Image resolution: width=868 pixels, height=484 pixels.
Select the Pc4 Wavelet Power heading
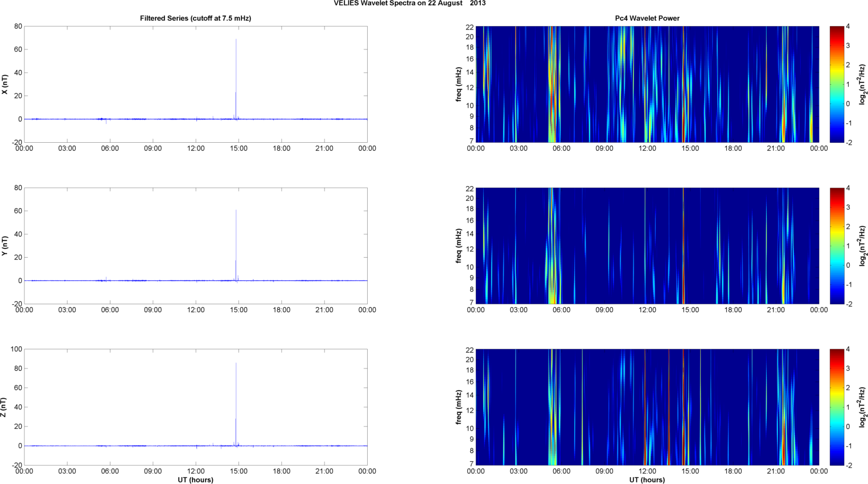[647, 18]
